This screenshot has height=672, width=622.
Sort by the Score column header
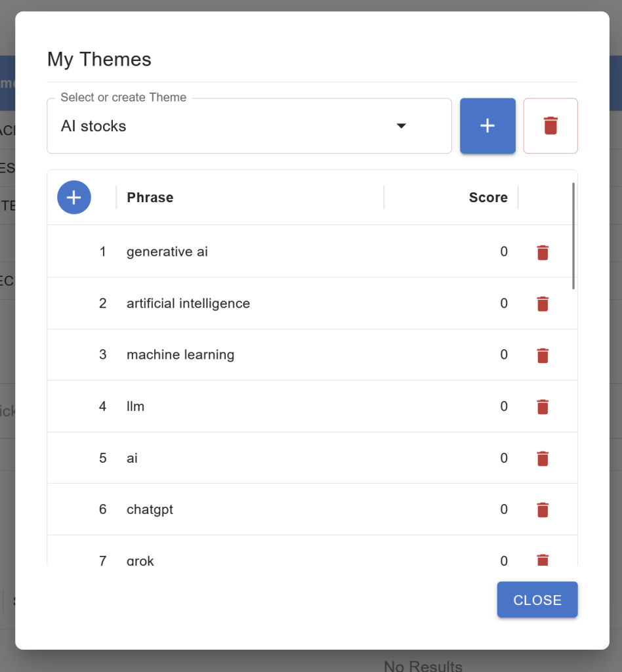tap(487, 198)
